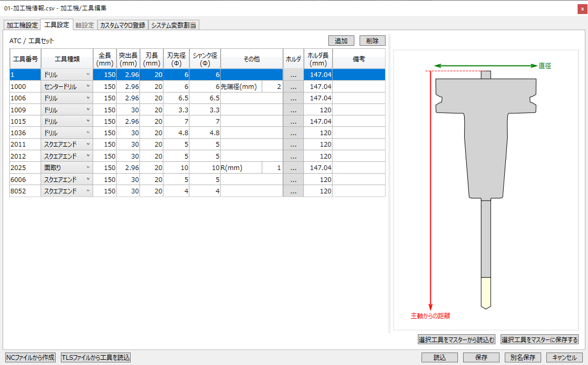The width and height of the screenshot is (588, 365).
Task: Edit 先端径 value for tool 1000
Action: (x=272, y=87)
